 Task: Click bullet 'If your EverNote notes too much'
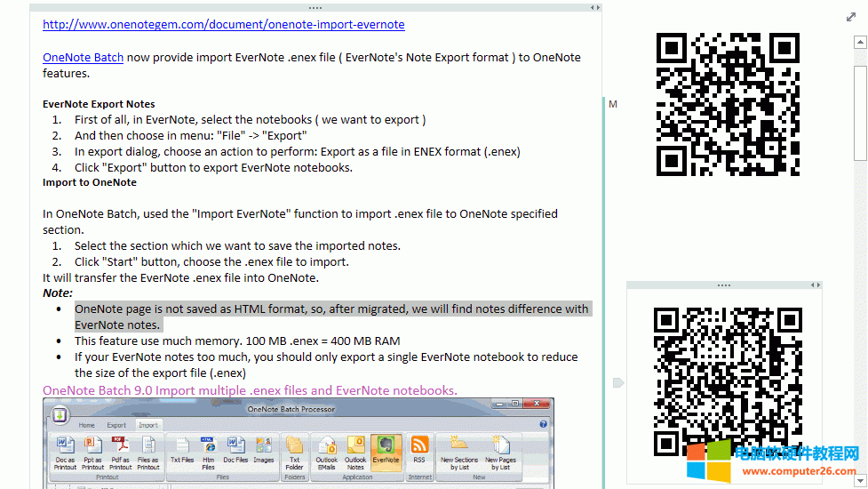pos(326,365)
